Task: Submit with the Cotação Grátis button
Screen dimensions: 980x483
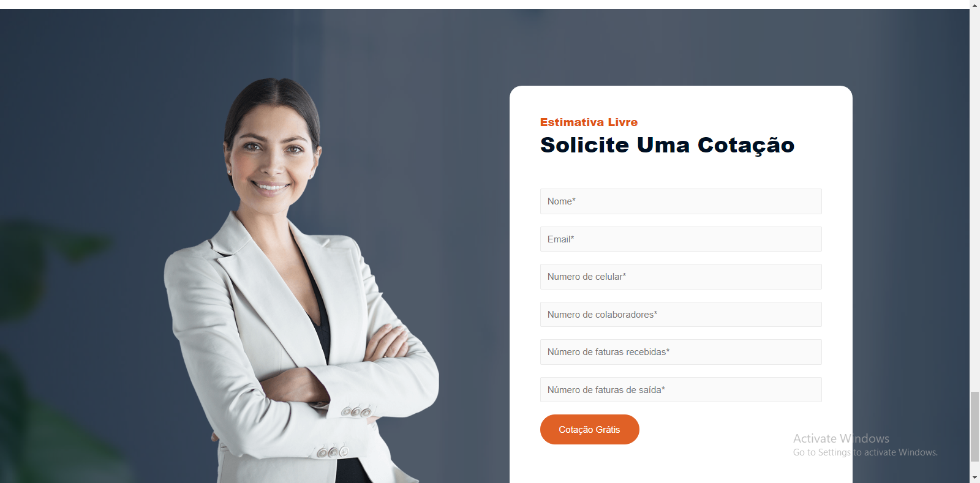Action: (590, 430)
